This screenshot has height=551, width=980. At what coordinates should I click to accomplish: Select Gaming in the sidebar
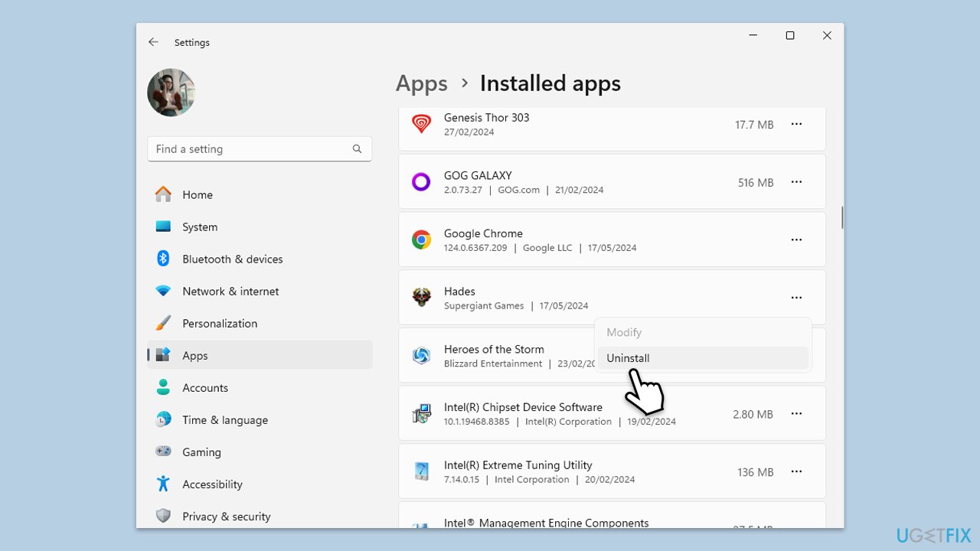click(x=201, y=452)
